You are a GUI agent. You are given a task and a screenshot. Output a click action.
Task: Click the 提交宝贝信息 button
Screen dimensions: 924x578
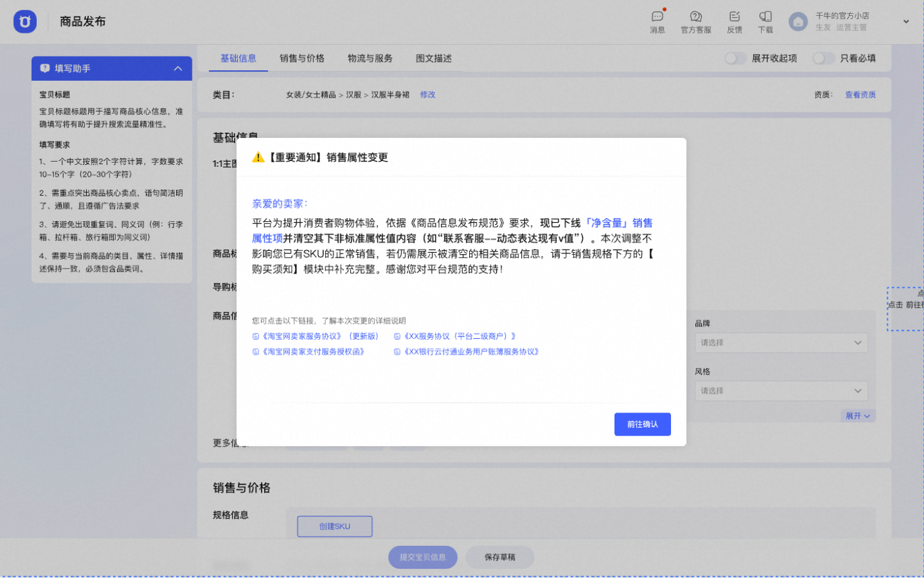(423, 557)
